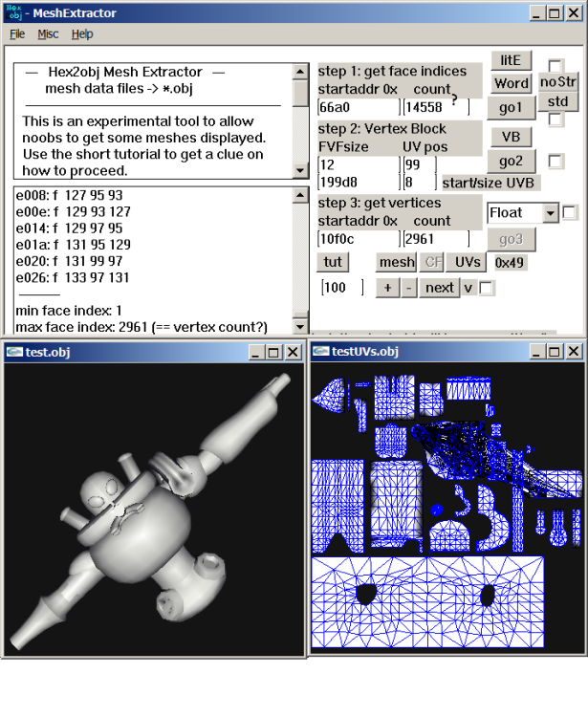Select log line 'e008: f 127 95 93'
This screenshot has height=717, width=588.
click(x=69, y=195)
